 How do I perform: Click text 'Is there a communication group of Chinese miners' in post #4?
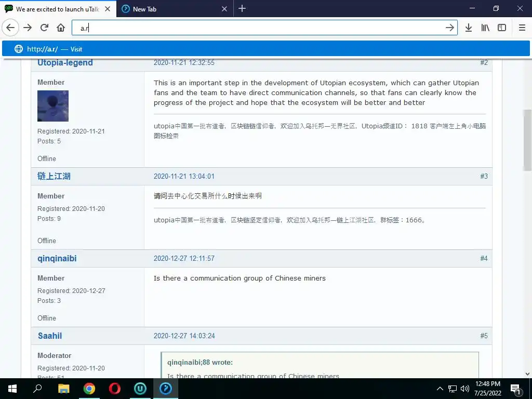point(240,278)
